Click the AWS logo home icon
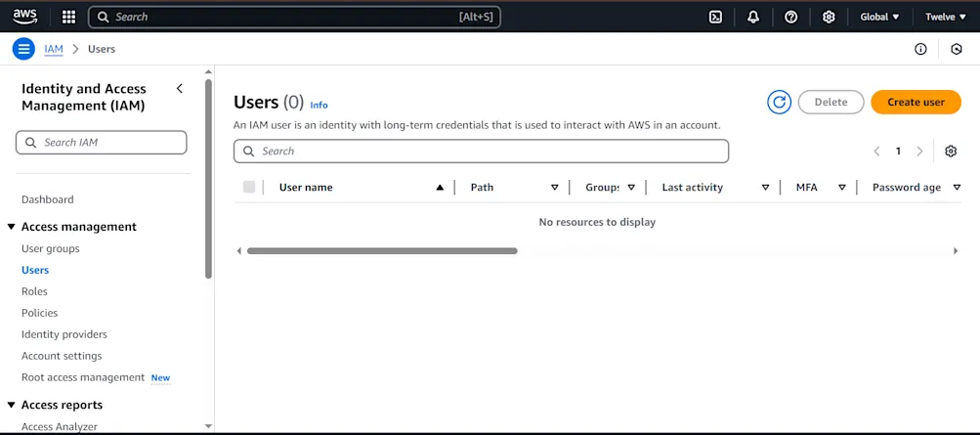The height and width of the screenshot is (435, 980). click(x=25, y=17)
